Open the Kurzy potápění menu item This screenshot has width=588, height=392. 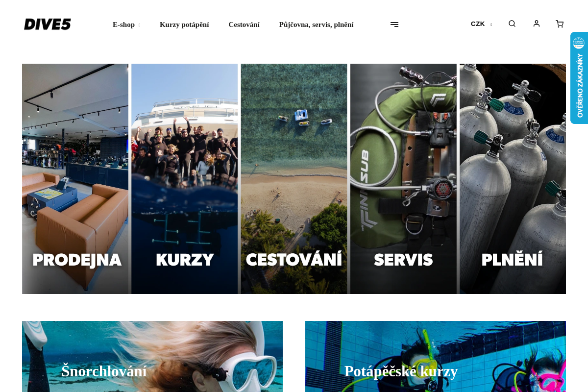point(184,24)
